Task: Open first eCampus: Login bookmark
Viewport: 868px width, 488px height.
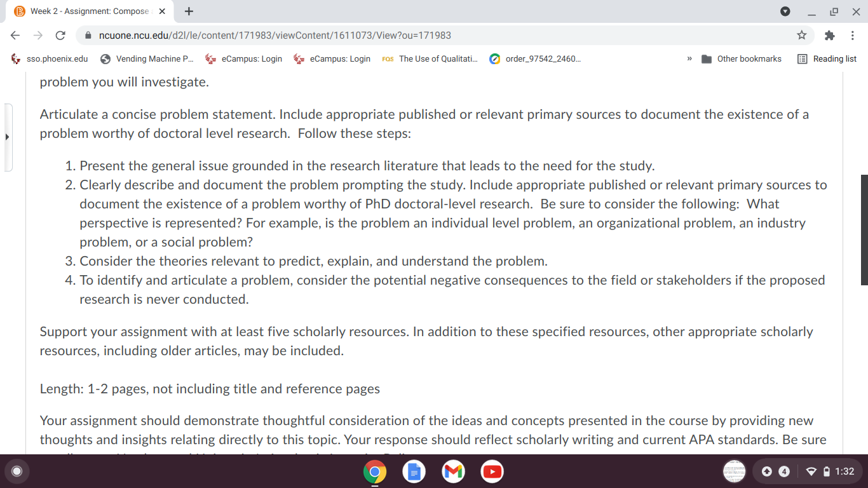Action: (x=244, y=58)
